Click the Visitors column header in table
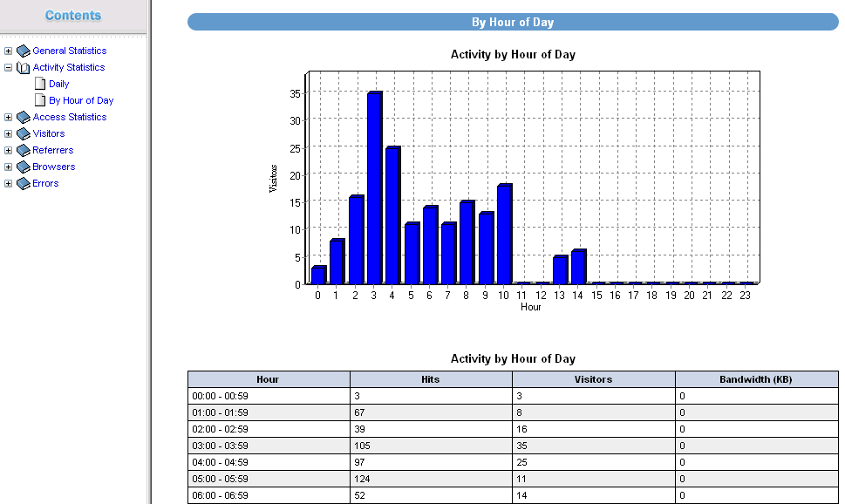845x504 pixels. pyautogui.click(x=594, y=379)
